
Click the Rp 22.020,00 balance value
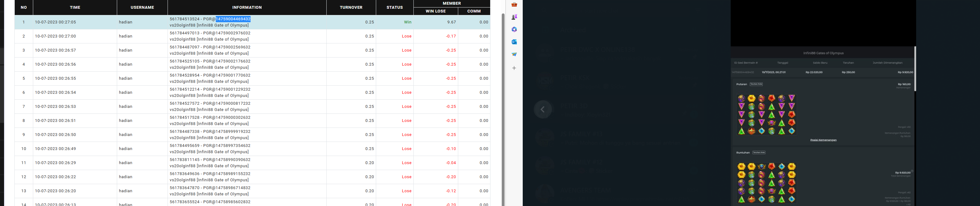point(814,72)
